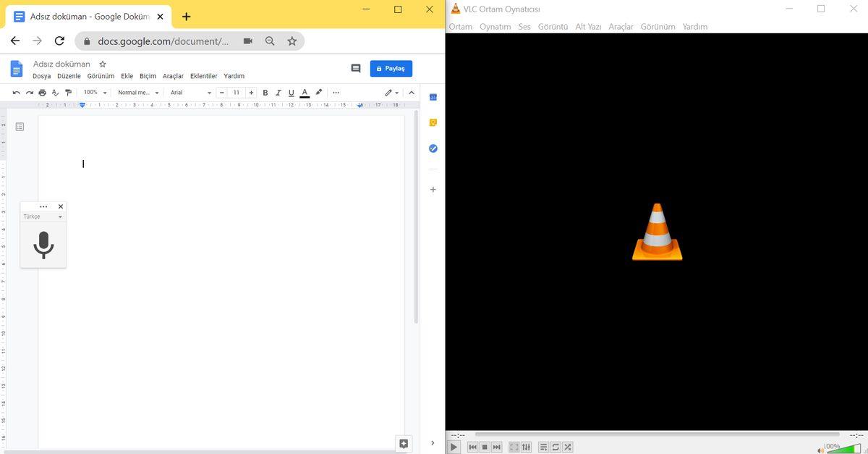868x454 pixels.
Task: Toggle fullscreen mode in VLC
Action: tap(514, 447)
